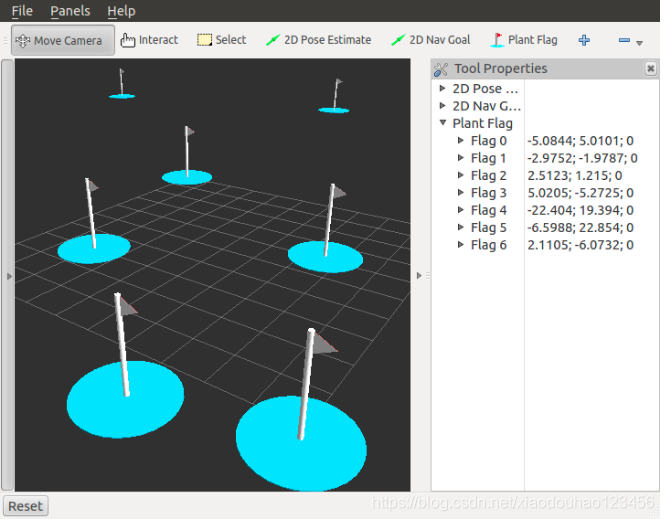Open the remove-tool dropdown arrow

[640, 43]
